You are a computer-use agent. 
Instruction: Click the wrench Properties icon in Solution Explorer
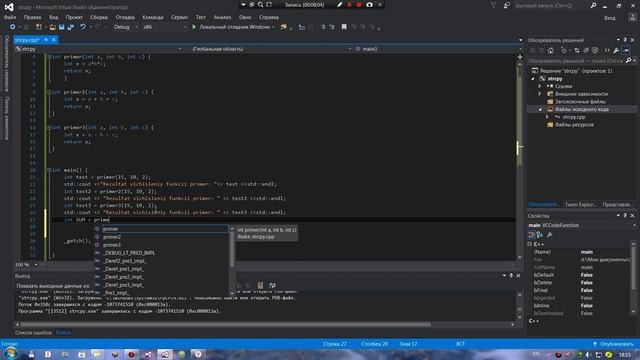tap(616, 51)
